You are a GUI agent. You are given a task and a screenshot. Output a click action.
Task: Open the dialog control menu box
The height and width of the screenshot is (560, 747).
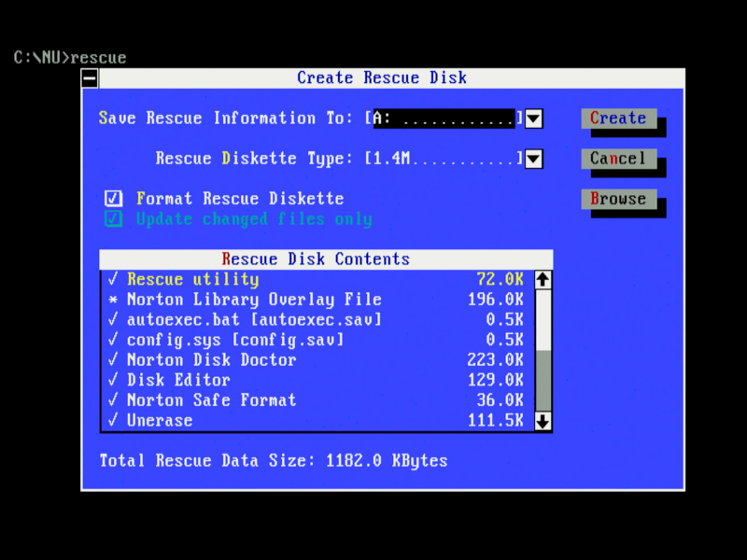click(90, 78)
